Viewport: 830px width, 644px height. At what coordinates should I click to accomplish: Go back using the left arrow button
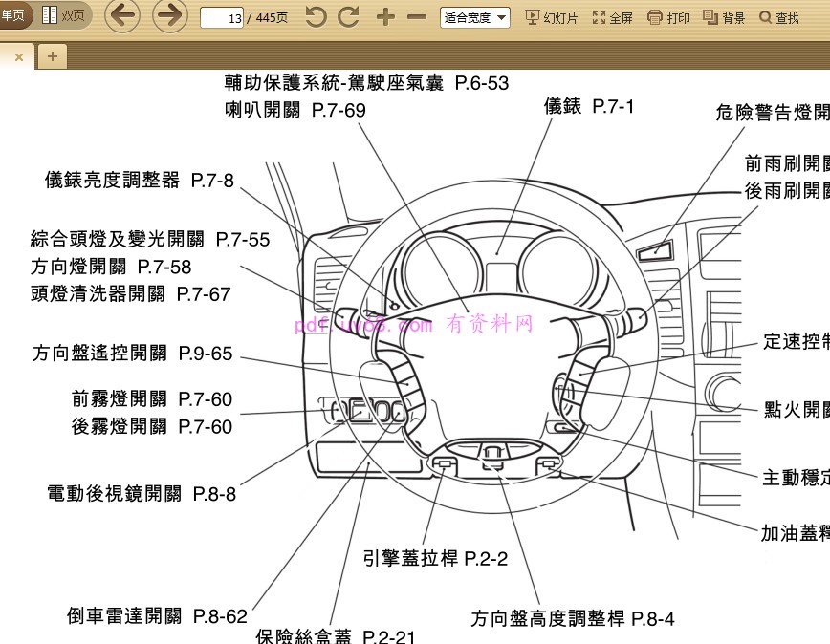coord(121,16)
